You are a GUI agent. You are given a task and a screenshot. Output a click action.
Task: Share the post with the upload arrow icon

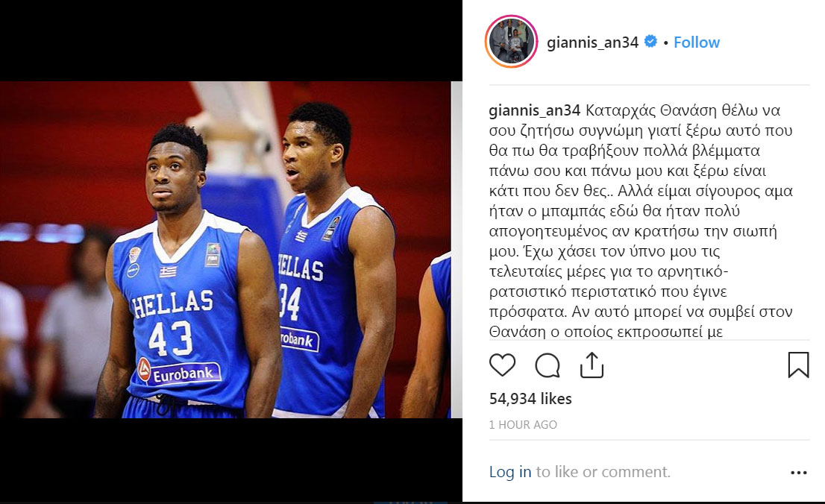(592, 365)
